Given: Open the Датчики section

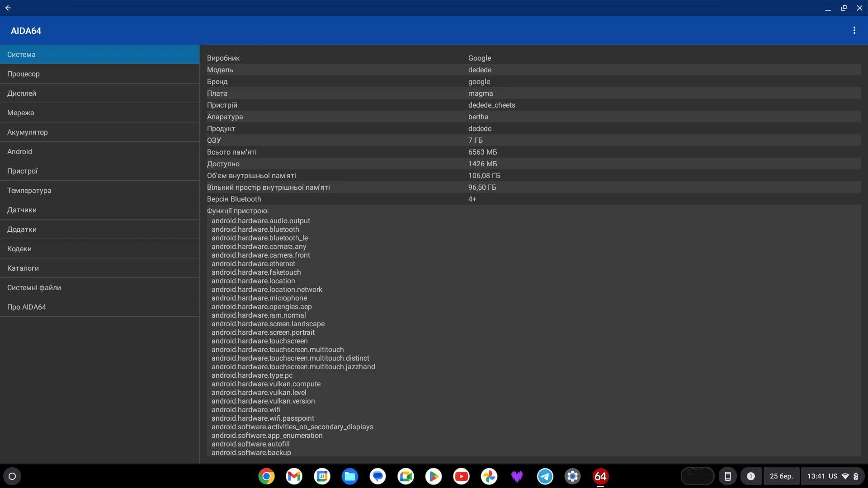Looking at the screenshot, I should 99,210.
